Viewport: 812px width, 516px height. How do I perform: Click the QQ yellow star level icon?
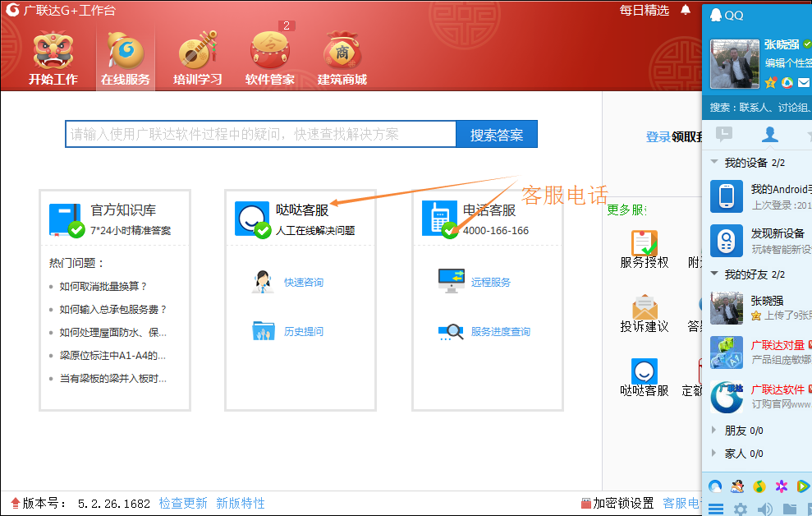coord(771,82)
